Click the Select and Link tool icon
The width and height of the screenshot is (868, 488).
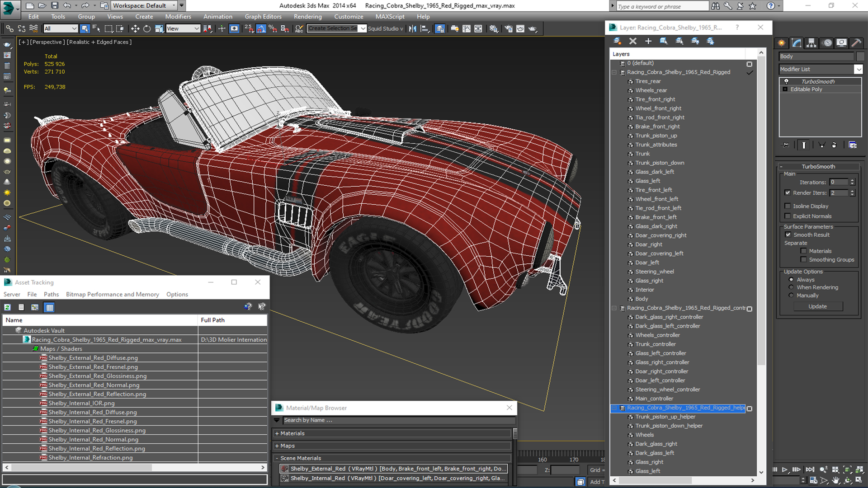tap(9, 28)
